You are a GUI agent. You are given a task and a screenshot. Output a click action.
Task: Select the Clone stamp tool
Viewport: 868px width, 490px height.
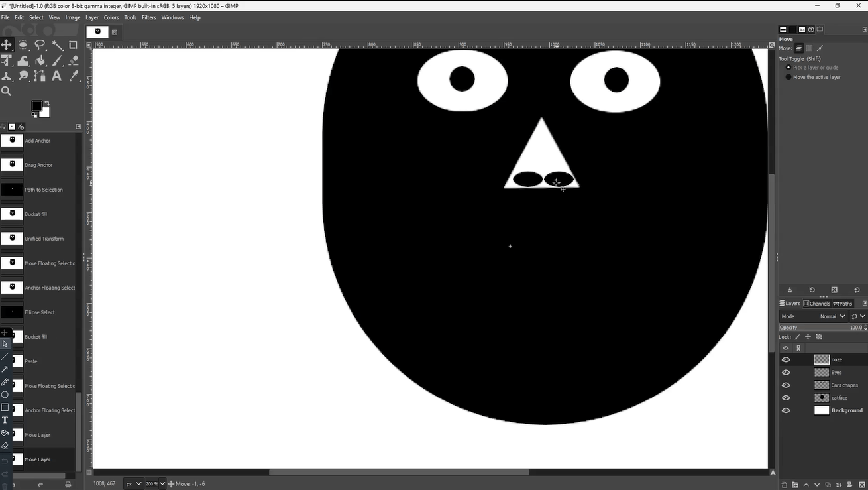pos(7,76)
